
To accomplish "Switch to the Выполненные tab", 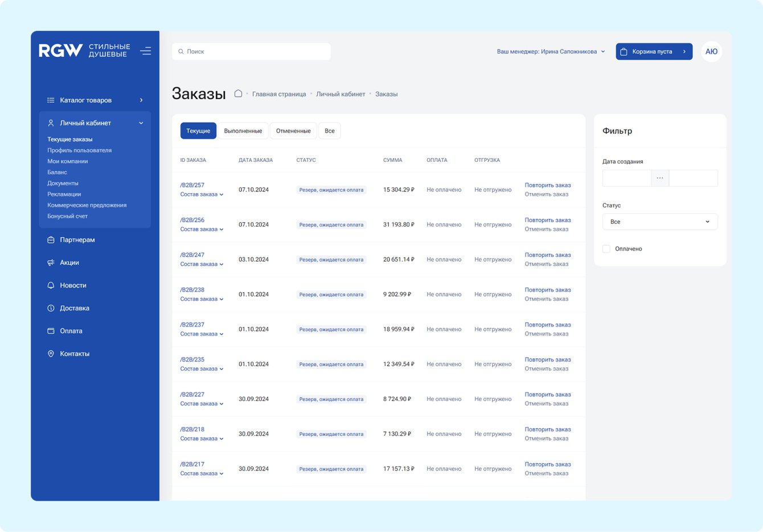I will click(243, 131).
